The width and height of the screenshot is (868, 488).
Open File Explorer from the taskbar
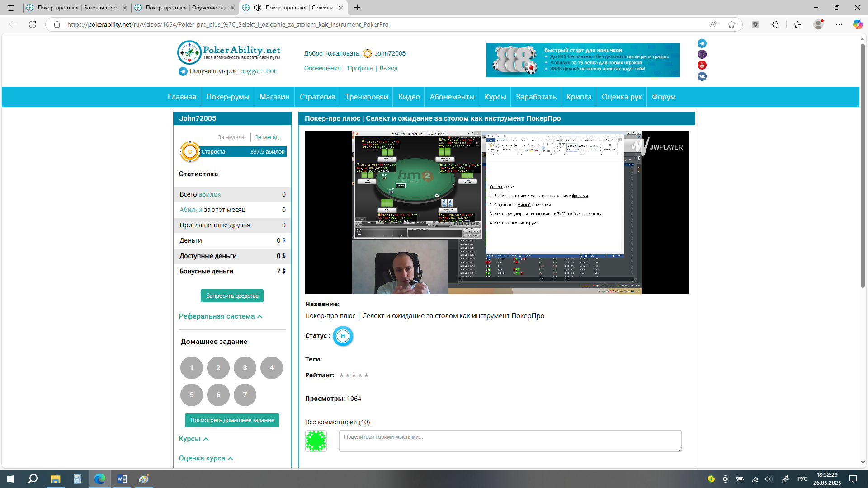[x=55, y=479]
